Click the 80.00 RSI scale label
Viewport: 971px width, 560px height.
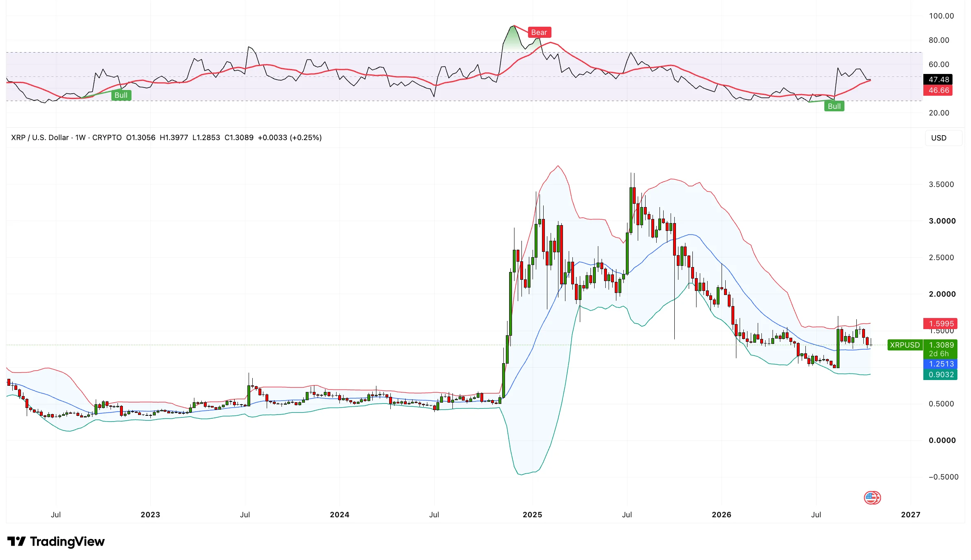tap(939, 40)
